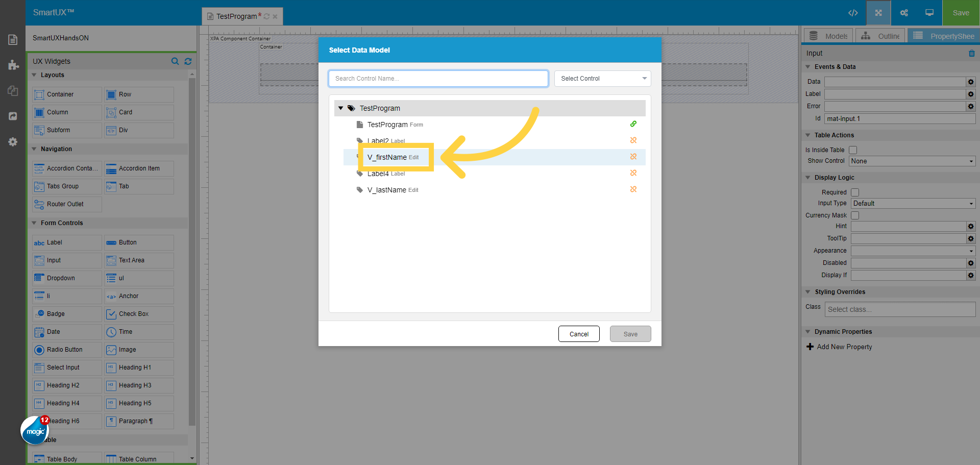This screenshot has width=980, height=465.
Task: Click the search icon in UX Widgets header
Action: (x=175, y=61)
